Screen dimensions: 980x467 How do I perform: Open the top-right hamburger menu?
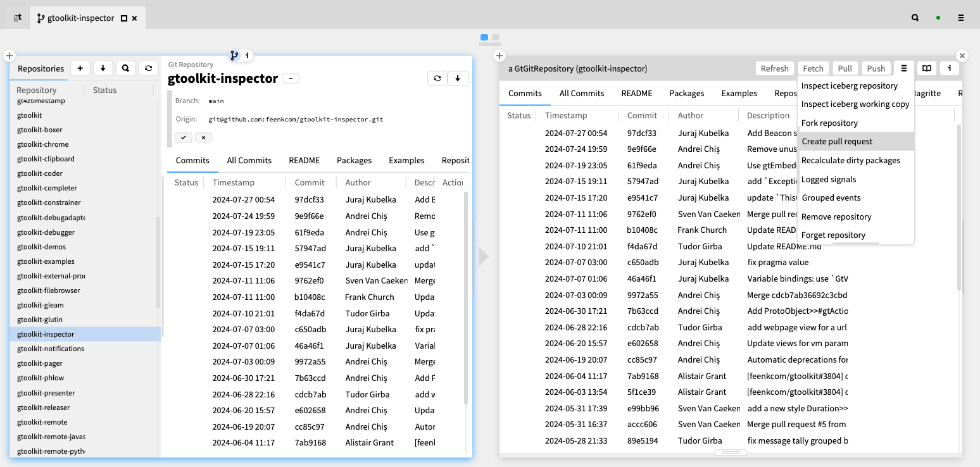961,18
